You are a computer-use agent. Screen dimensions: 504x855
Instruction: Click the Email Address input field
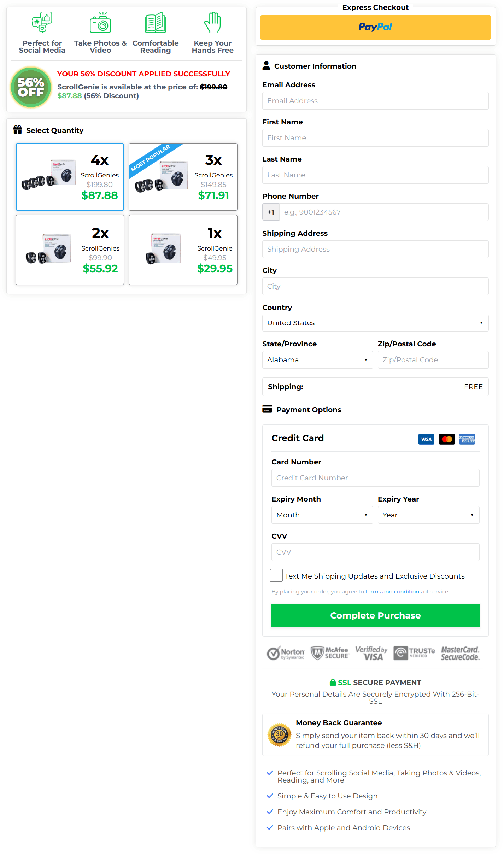tap(375, 101)
